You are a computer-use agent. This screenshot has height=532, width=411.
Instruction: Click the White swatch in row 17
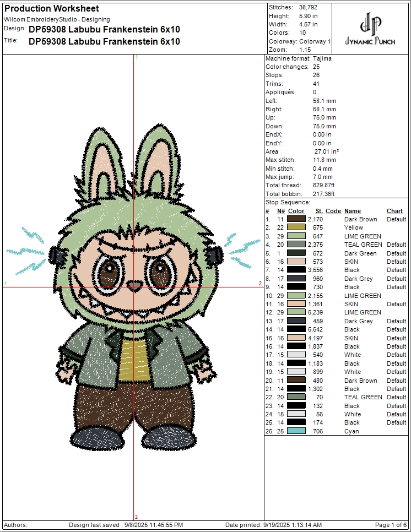[x=296, y=355]
